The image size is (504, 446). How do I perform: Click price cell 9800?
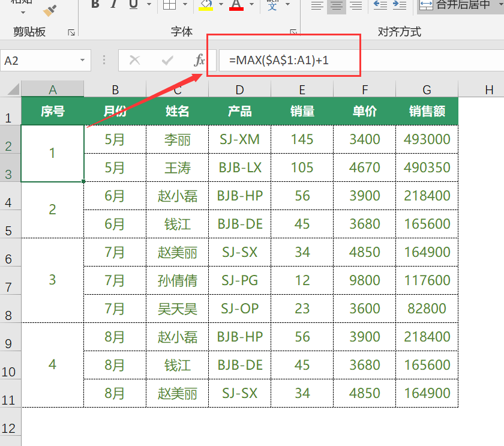(x=365, y=280)
